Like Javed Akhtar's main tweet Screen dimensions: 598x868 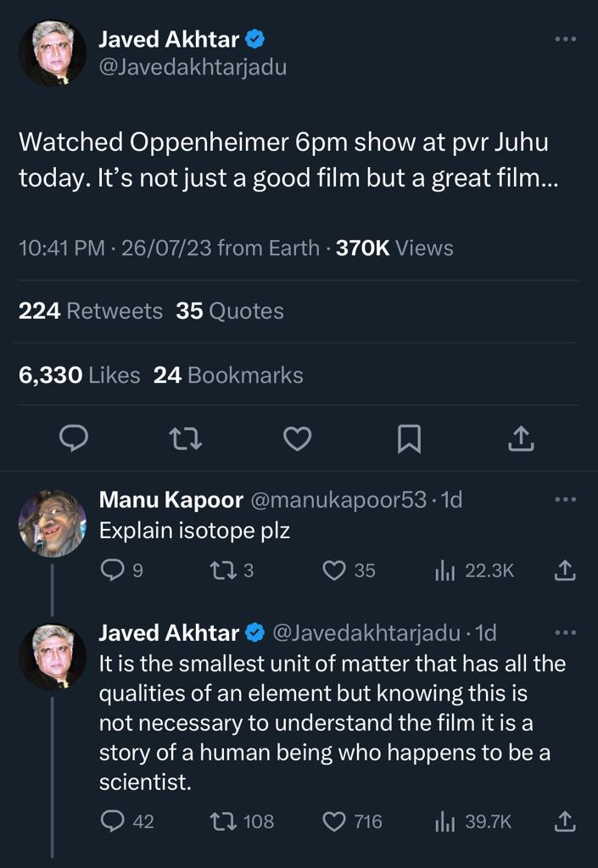[298, 438]
